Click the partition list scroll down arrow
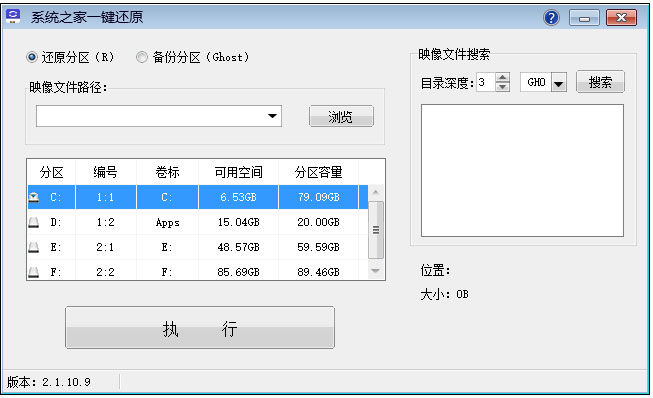Screen dimensions: 653x398 (x=376, y=271)
